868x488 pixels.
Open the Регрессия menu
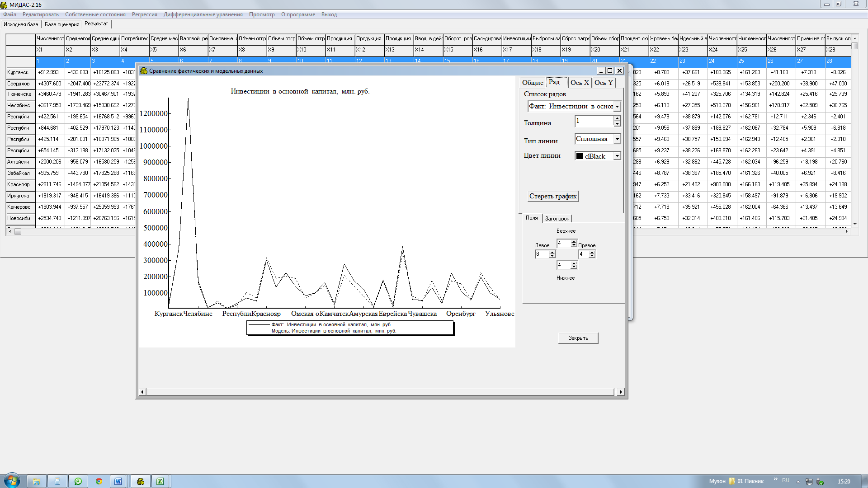[x=144, y=14]
